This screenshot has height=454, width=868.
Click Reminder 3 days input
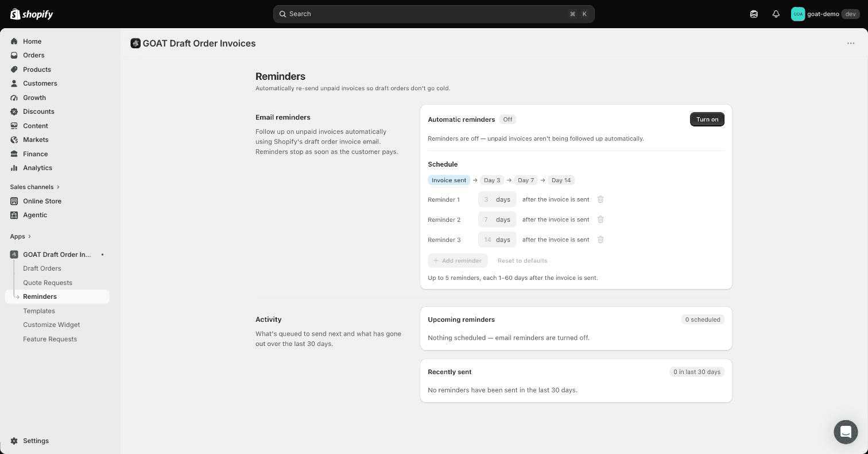tap(497, 240)
